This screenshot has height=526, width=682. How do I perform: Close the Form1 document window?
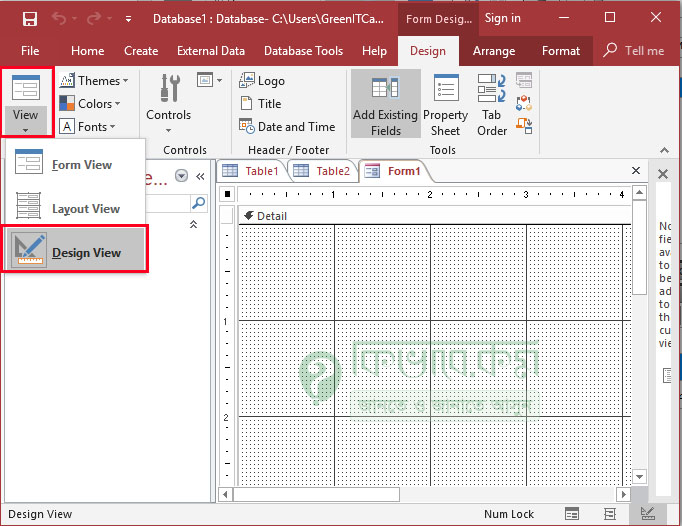pyautogui.click(x=635, y=171)
